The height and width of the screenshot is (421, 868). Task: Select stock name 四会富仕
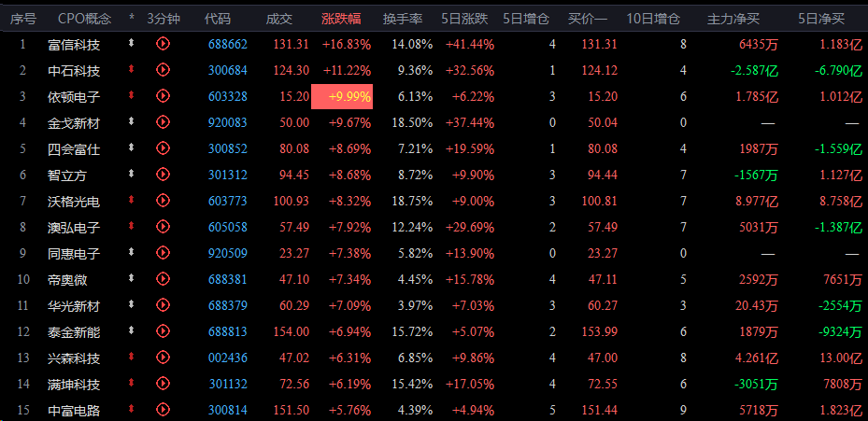pos(74,149)
